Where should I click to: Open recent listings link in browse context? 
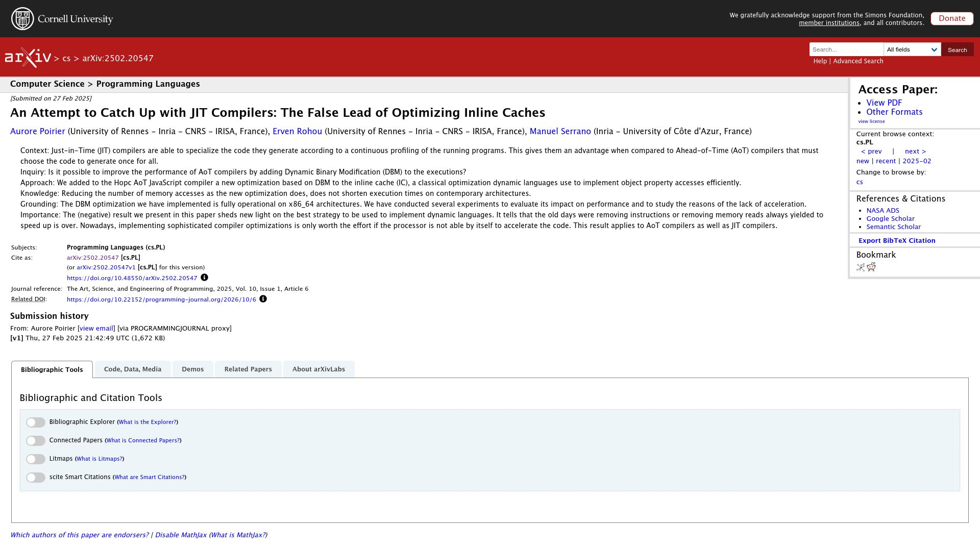coord(886,161)
